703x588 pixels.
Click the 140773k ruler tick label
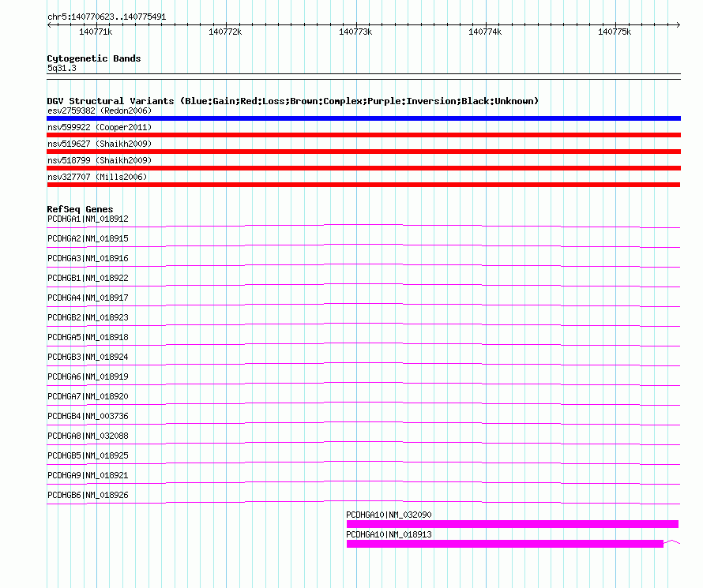pos(355,32)
